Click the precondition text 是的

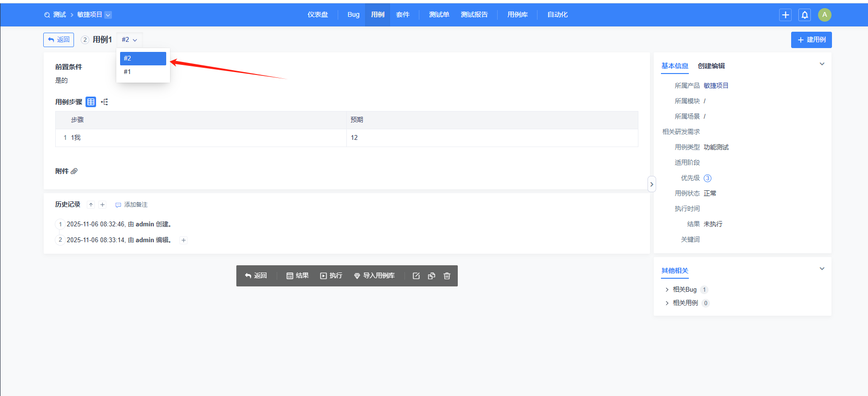point(61,81)
